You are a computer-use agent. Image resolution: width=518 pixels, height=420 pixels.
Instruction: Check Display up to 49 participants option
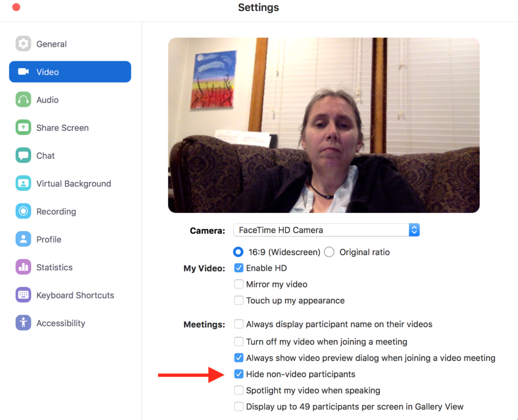(239, 406)
